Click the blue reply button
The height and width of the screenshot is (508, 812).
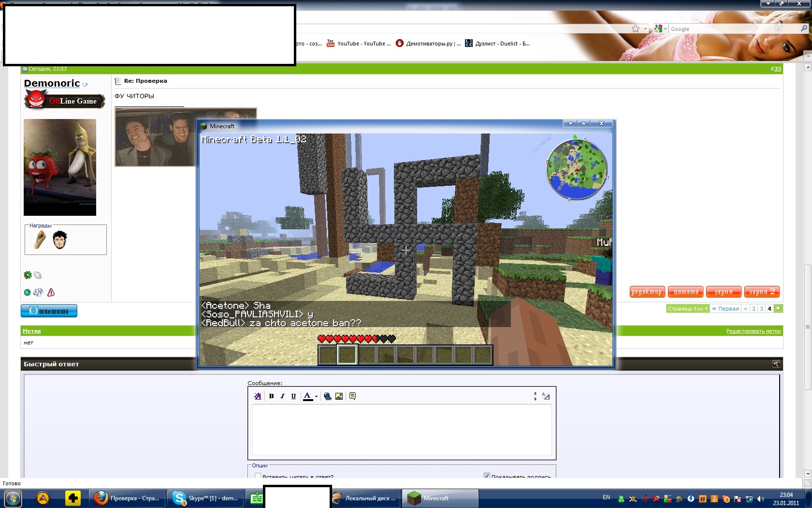click(49, 311)
